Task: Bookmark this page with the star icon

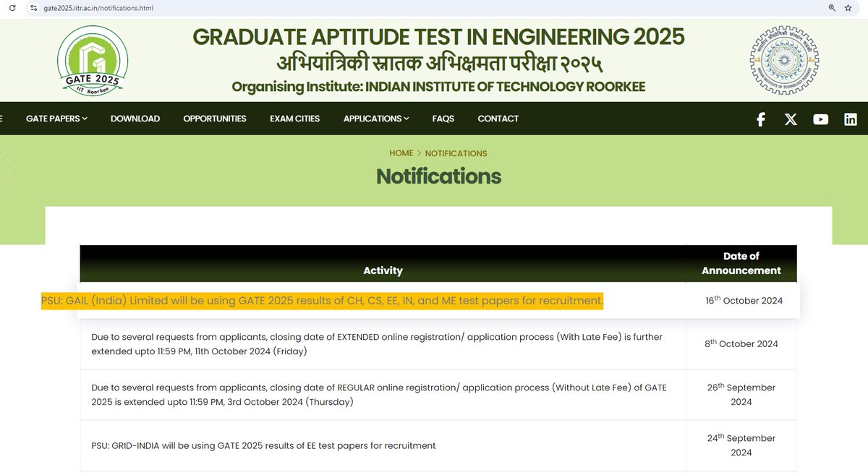Action: click(x=848, y=8)
